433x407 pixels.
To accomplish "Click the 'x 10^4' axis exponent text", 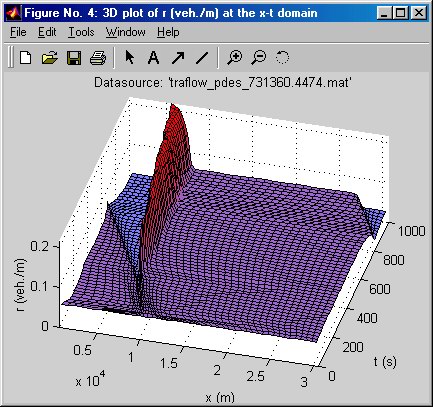I will tap(90, 379).
